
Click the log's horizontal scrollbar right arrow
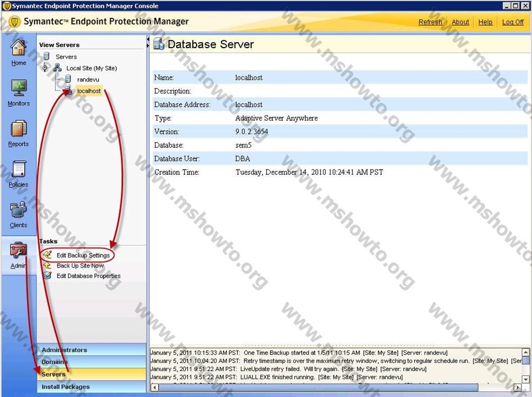518,387
